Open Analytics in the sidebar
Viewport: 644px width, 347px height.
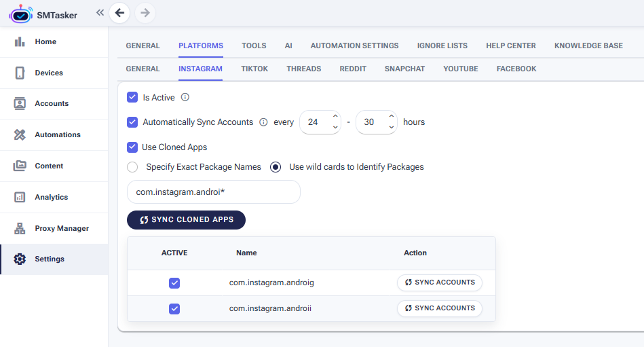pyautogui.click(x=54, y=197)
